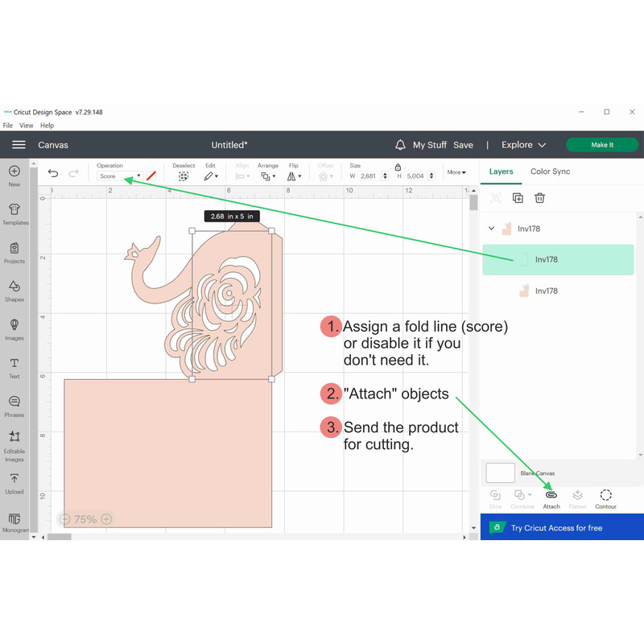Select the Text tool
This screenshot has height=644, width=644.
[x=14, y=367]
